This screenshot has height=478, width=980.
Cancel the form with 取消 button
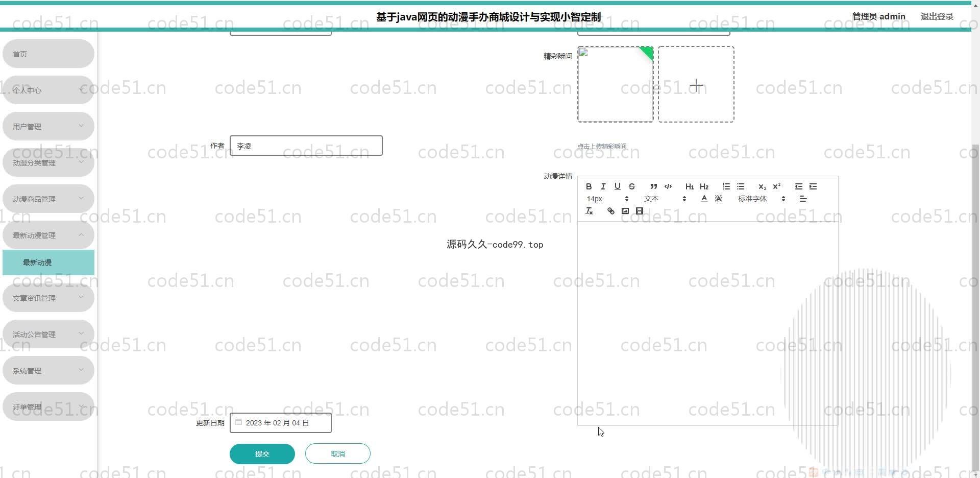338,453
